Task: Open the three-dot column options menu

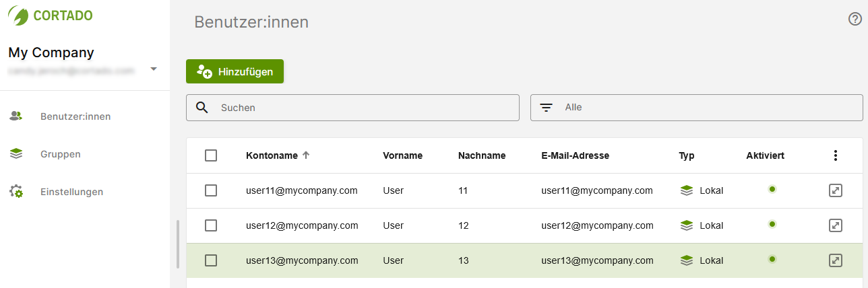Action: coord(836,155)
